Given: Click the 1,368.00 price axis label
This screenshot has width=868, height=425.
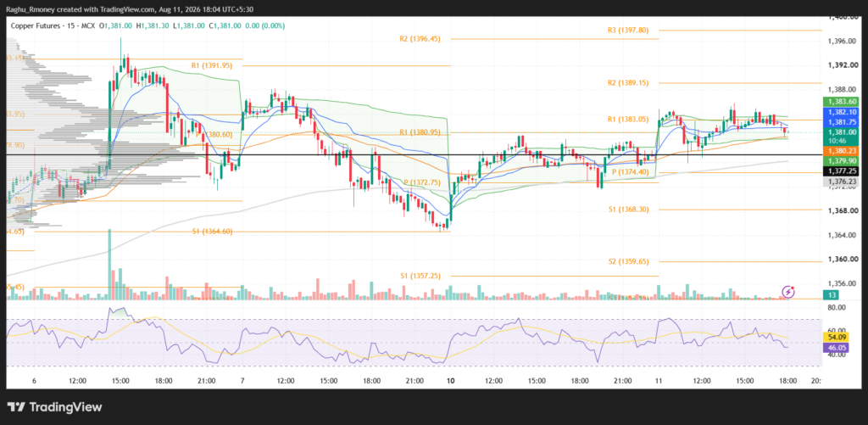Looking at the screenshot, I should pyautogui.click(x=842, y=210).
